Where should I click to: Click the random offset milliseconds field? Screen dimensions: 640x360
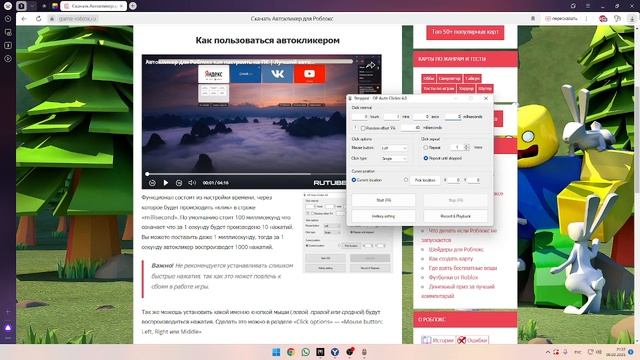[411, 128]
